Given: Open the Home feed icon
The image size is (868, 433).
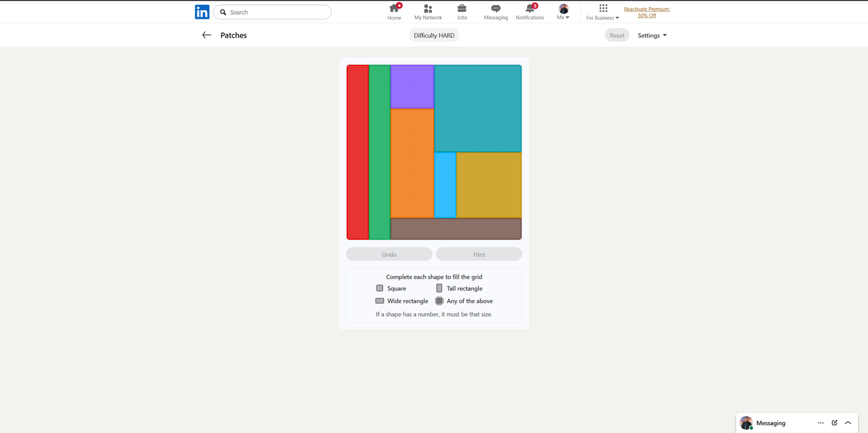Looking at the screenshot, I should (x=394, y=9).
